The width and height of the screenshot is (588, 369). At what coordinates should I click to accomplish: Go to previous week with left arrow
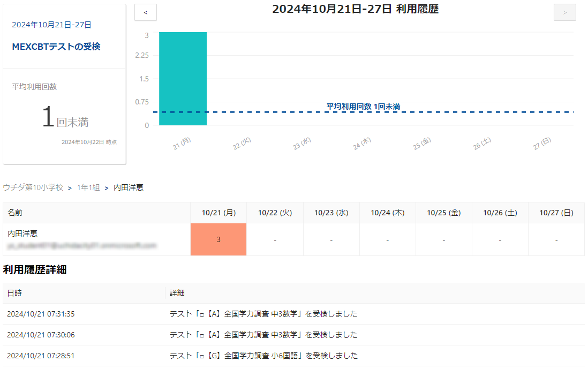pos(146,12)
